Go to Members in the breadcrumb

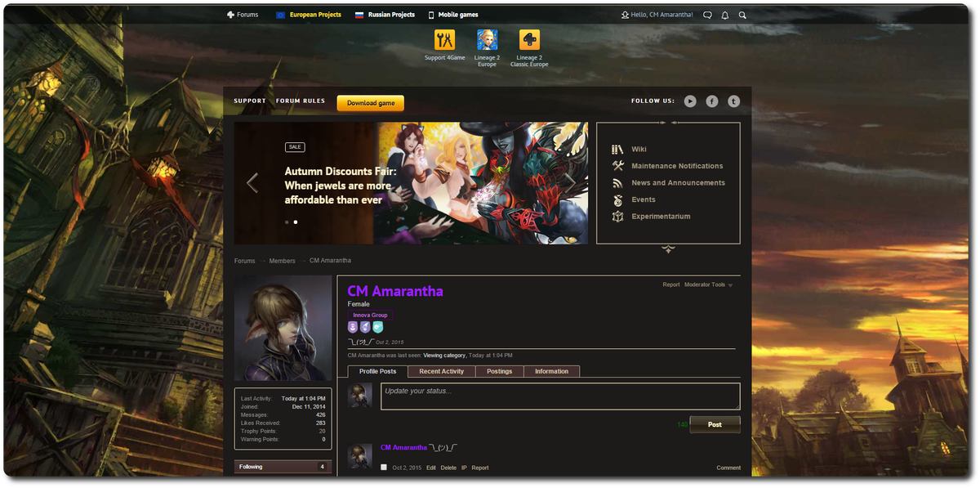point(283,261)
